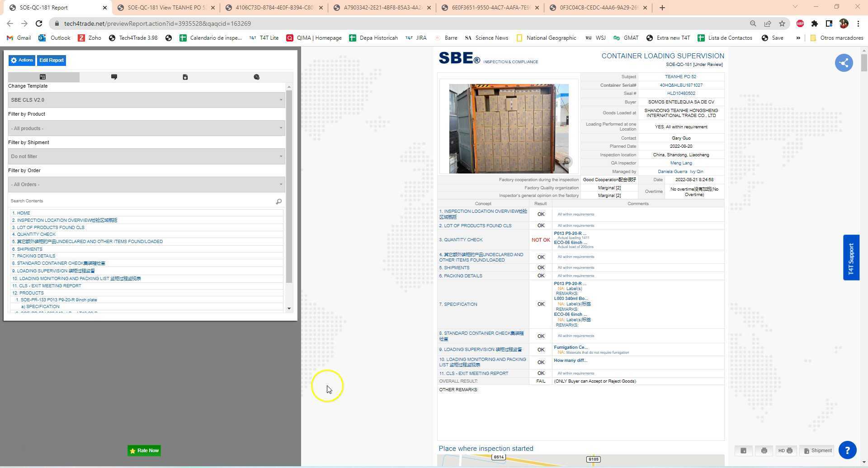Select the template layout tab in sidebar
The height and width of the screenshot is (468, 868).
pos(43,77)
